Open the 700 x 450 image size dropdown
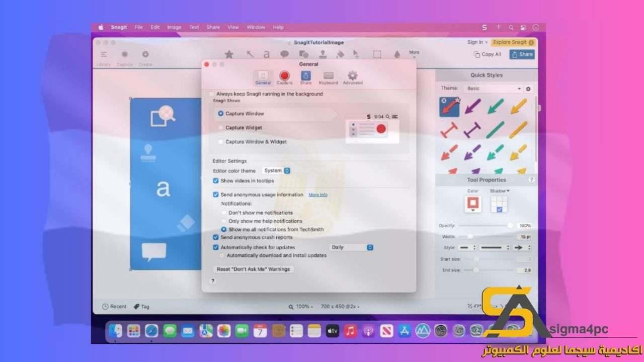Screen dimensions: 644x362 coord(340,307)
